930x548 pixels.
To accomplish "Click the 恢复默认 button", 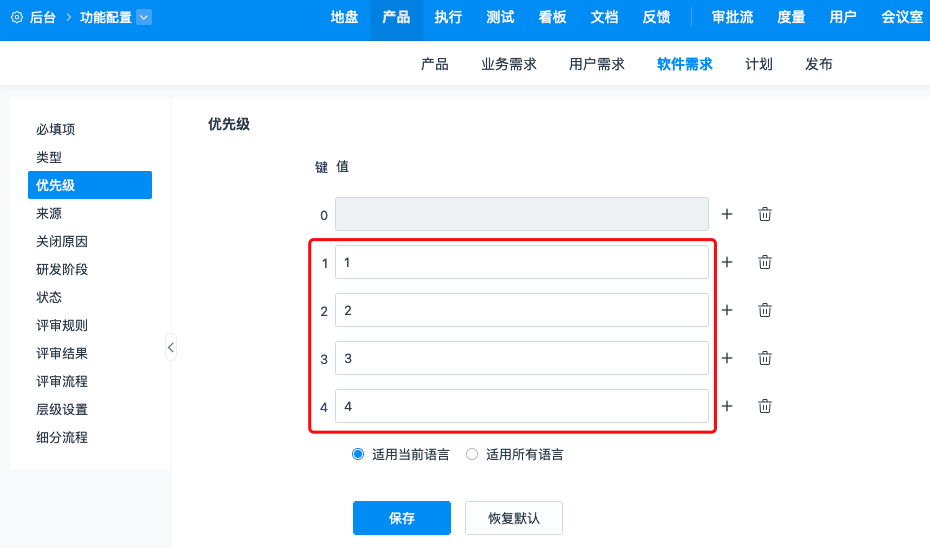I will point(513,518).
